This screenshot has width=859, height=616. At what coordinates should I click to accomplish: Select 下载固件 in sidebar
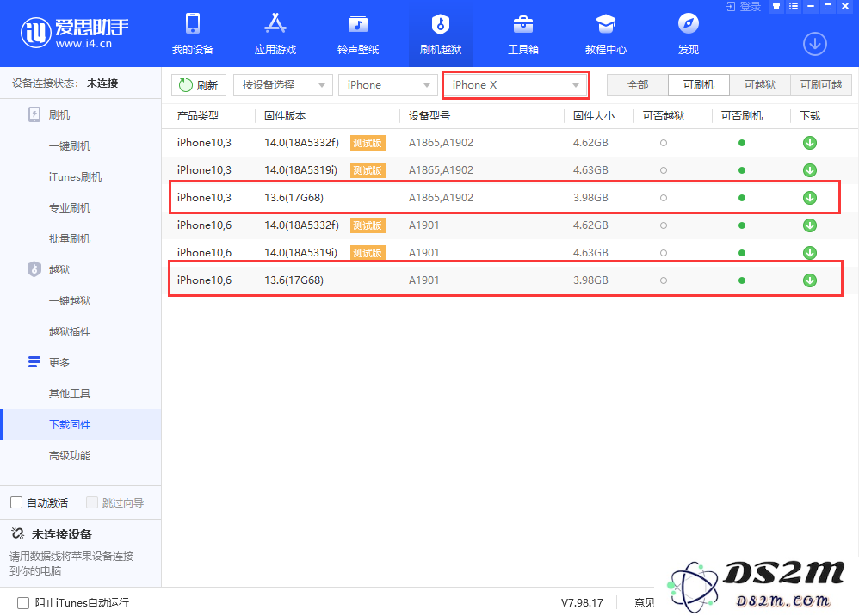pyautogui.click(x=81, y=424)
